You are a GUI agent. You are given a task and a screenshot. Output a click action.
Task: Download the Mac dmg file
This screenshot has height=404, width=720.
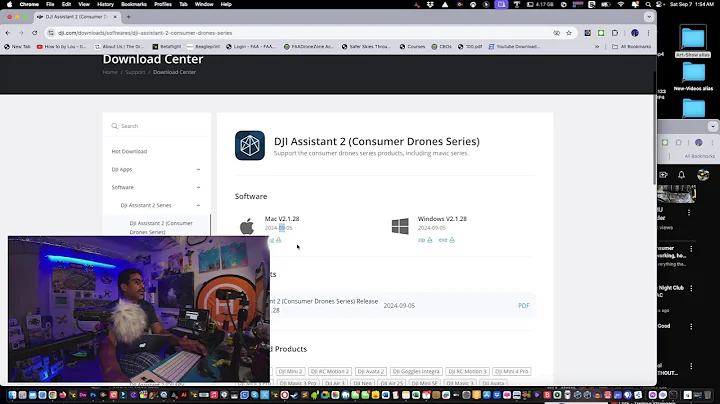pos(275,240)
